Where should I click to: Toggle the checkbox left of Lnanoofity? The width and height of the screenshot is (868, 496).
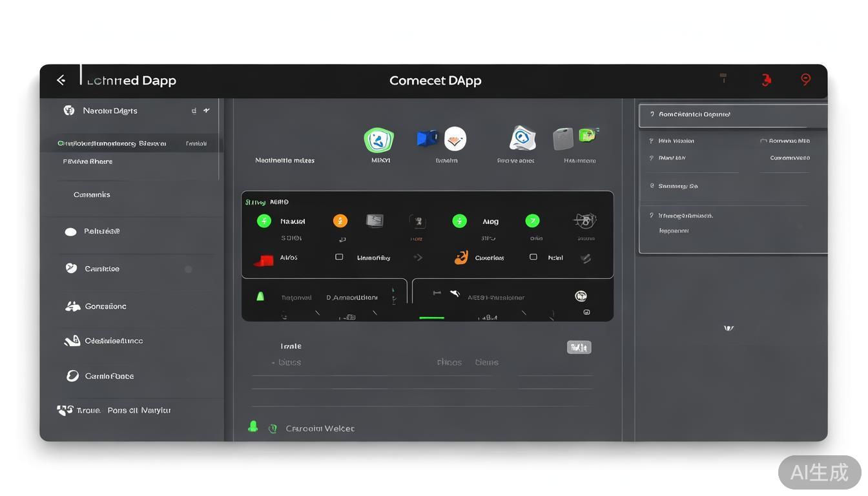click(339, 257)
